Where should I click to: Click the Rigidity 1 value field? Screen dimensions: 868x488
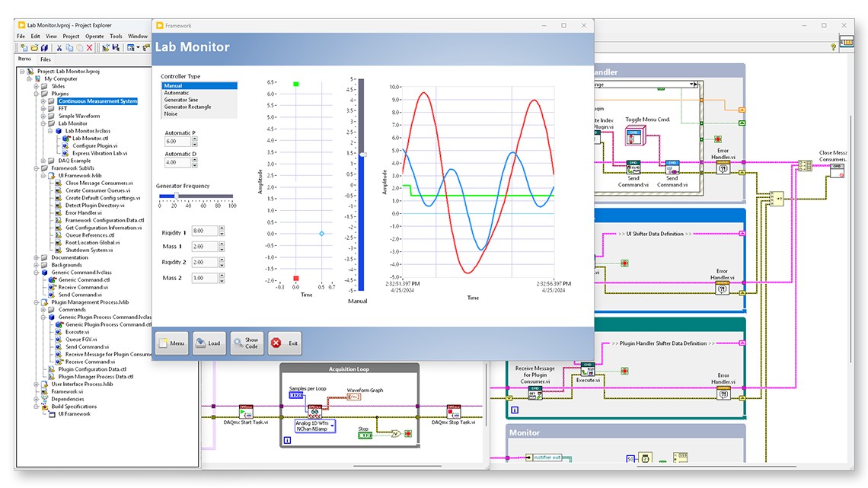click(205, 231)
